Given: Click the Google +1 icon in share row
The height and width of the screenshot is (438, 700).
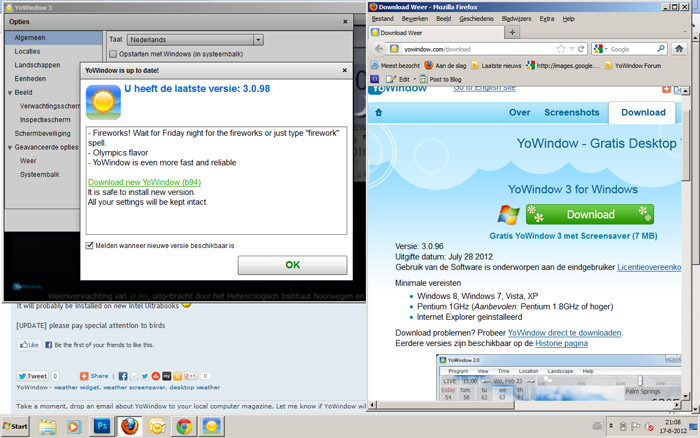Looking at the screenshot, I should tap(190, 376).
